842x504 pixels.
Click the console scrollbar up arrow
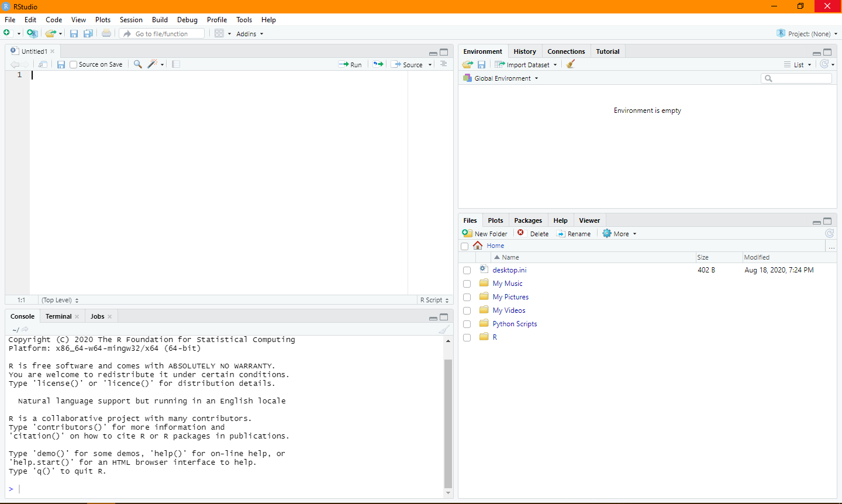click(x=448, y=341)
